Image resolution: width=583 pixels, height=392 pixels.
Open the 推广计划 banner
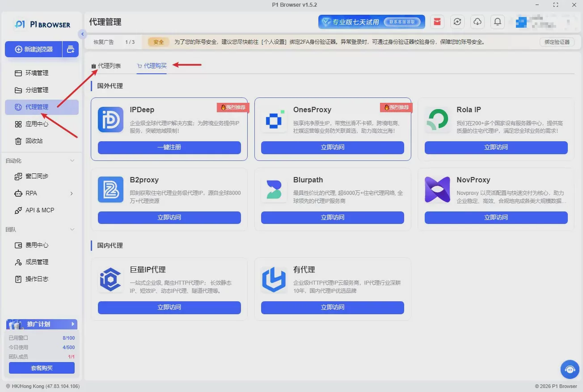coord(42,324)
